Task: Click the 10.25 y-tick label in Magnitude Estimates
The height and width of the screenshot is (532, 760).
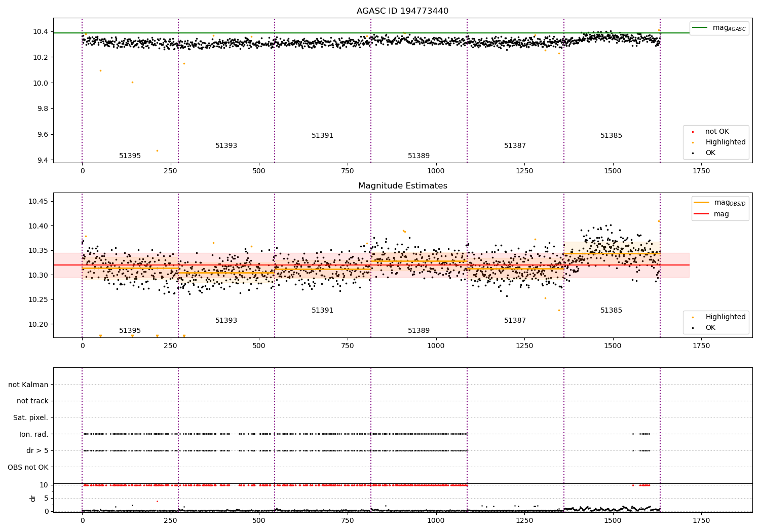Action: click(39, 300)
